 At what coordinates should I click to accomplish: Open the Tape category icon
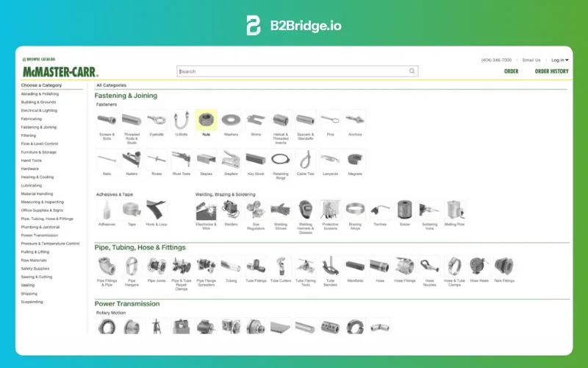click(132, 210)
